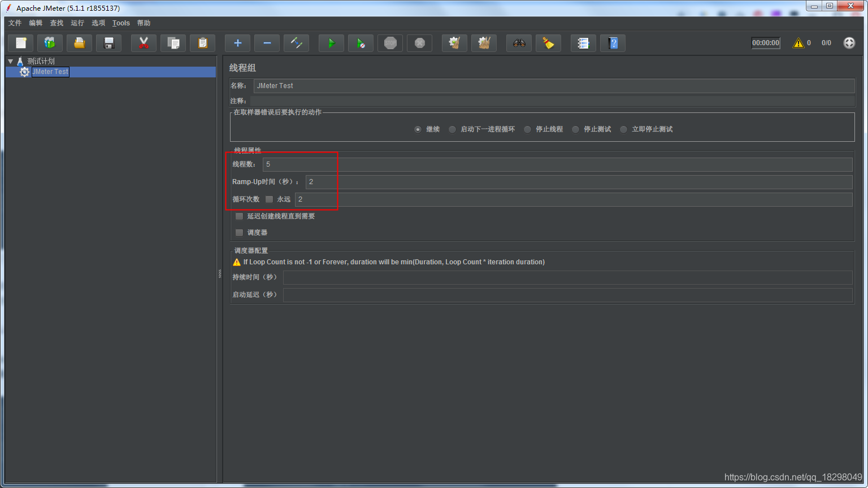Image resolution: width=868 pixels, height=488 pixels.
Task: Click the Shutdown threads icon
Action: point(420,43)
